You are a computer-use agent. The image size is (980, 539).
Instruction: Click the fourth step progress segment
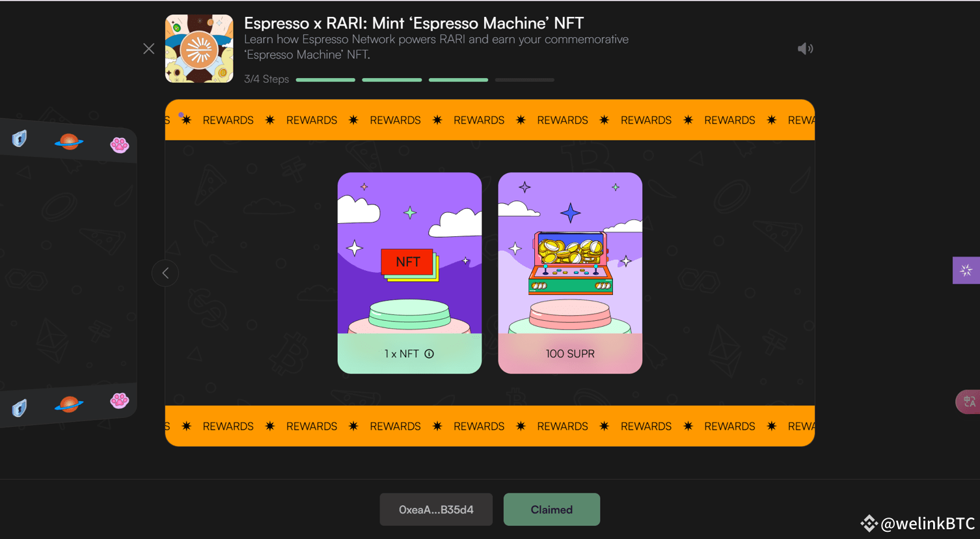[524, 79]
